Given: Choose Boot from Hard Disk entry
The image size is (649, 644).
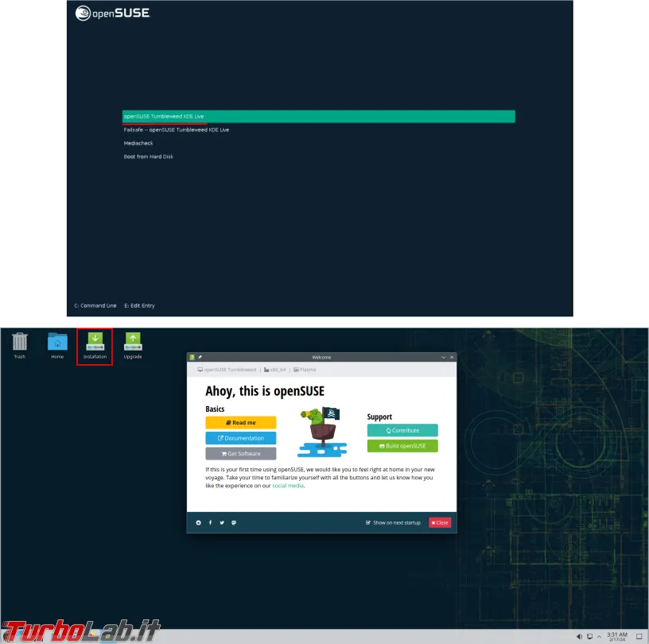Looking at the screenshot, I should pyautogui.click(x=148, y=157).
